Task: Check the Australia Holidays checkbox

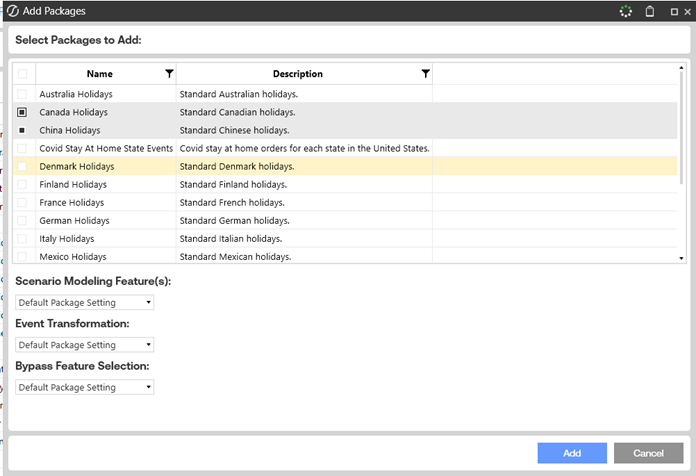Action: pos(22,94)
